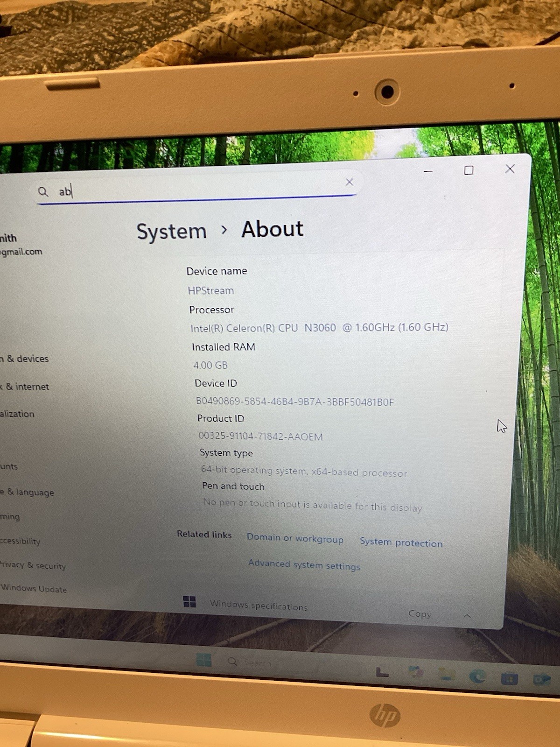Click the magnifier icon in settings search
Image resolution: width=560 pixels, height=747 pixels.
[x=43, y=192]
